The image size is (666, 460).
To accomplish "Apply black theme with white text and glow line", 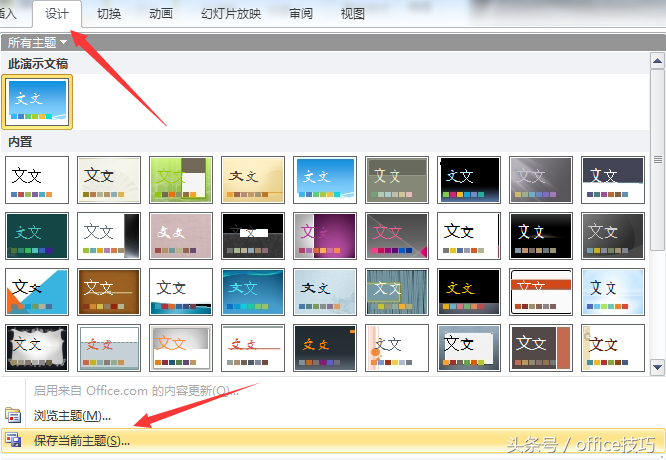I will click(x=541, y=236).
